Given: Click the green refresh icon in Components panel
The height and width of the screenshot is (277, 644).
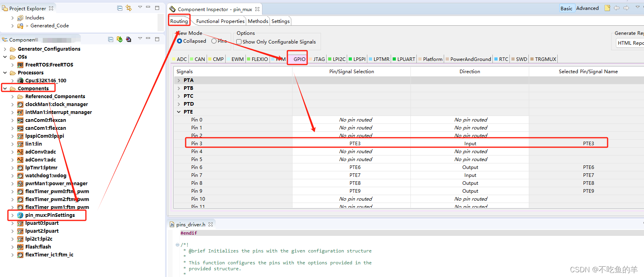Looking at the screenshot, I should click(120, 39).
